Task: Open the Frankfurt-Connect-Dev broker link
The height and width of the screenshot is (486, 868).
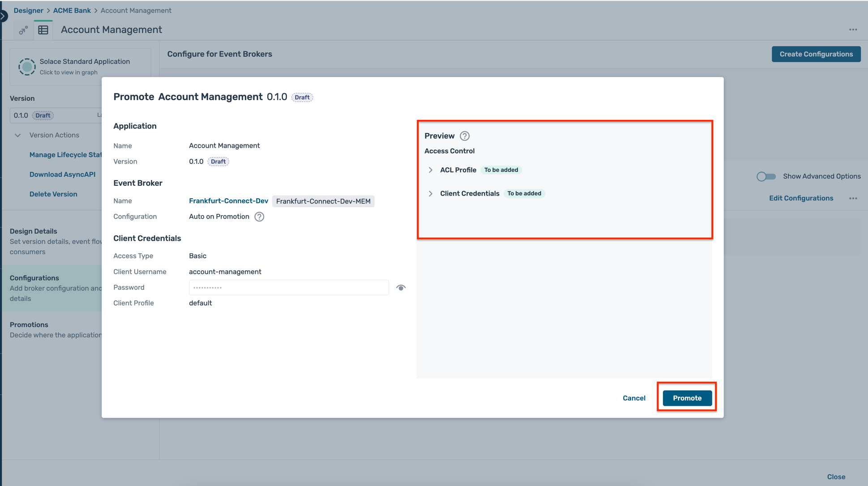Action: coord(228,200)
